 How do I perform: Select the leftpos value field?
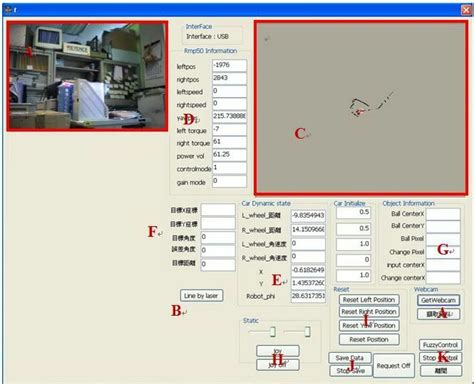click(229, 65)
